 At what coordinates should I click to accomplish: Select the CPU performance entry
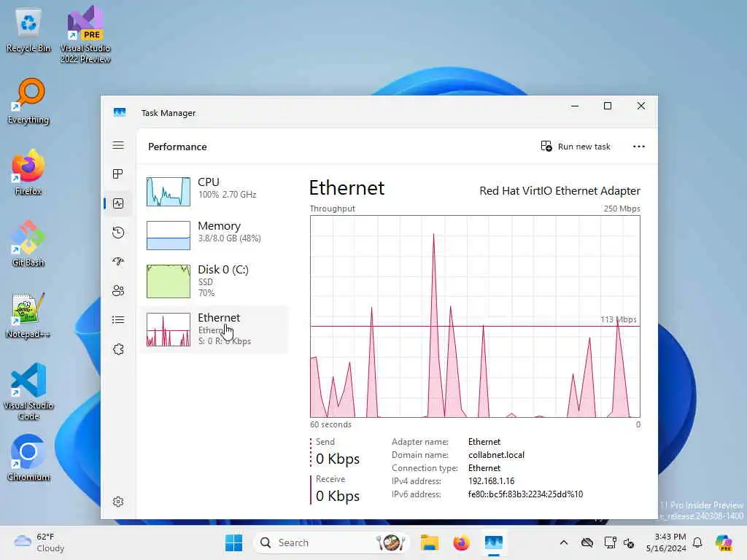[215, 191]
